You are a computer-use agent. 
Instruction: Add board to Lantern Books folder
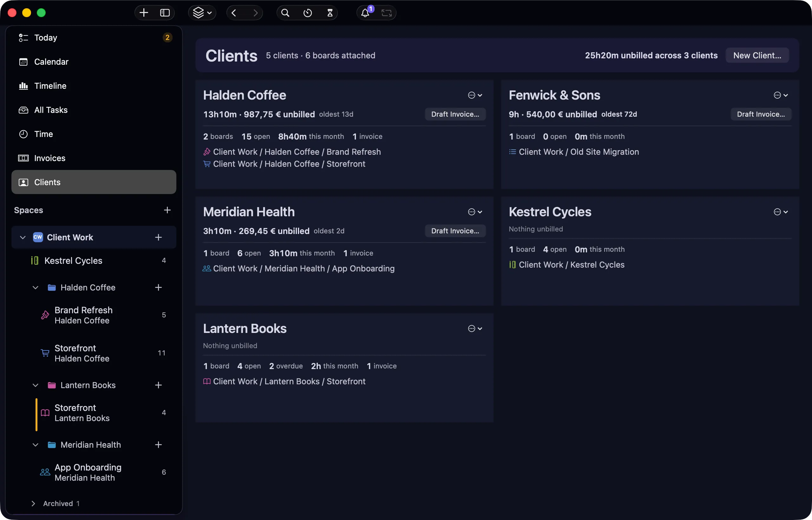158,385
